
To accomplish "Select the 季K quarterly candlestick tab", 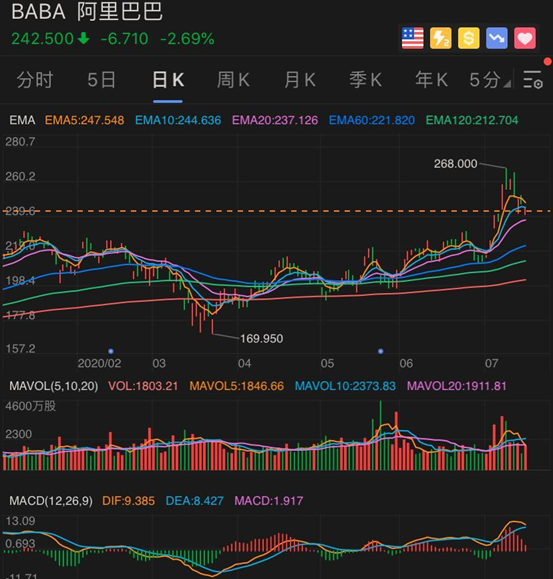I will pyautogui.click(x=365, y=80).
